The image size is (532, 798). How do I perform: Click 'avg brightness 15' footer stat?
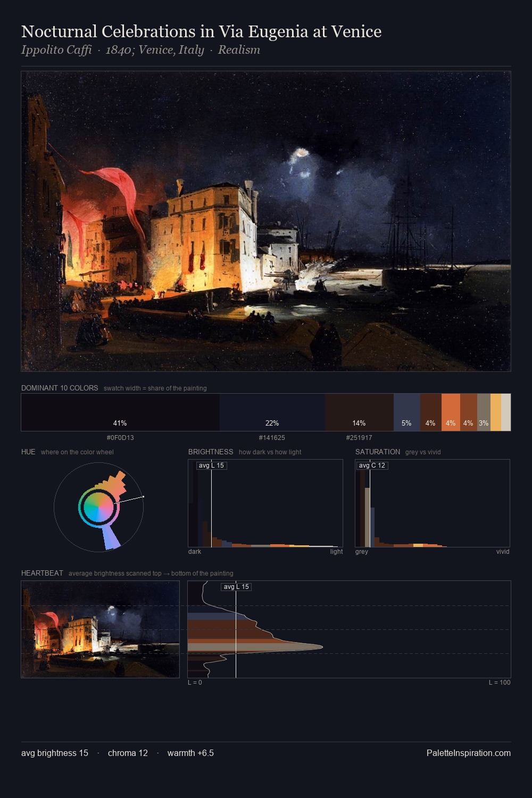point(55,753)
